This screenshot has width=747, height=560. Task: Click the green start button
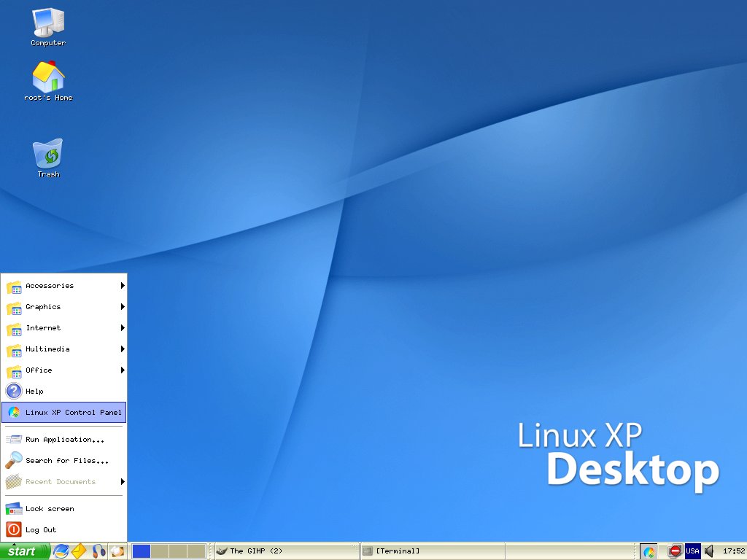[x=25, y=551]
